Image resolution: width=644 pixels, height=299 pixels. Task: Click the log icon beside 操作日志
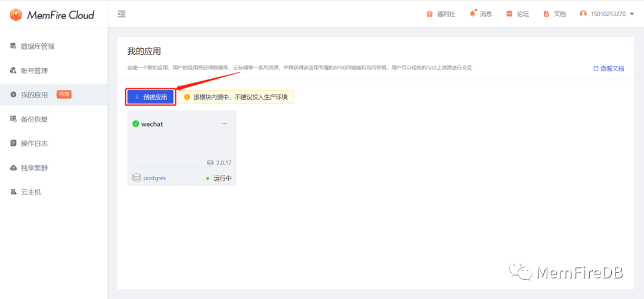point(13,144)
